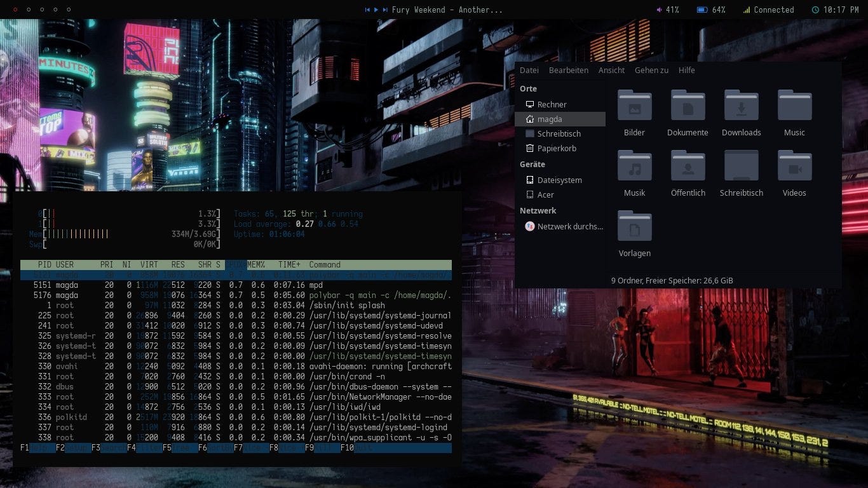Viewport: 868px width, 488px height.
Task: Open the Dokumente folder icon
Action: tap(688, 105)
